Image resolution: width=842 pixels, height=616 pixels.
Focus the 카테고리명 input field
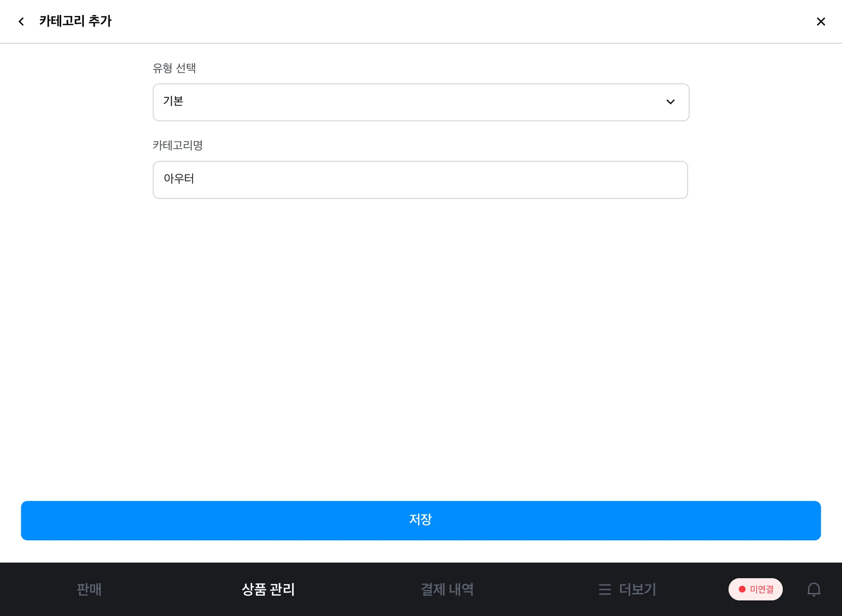tap(420, 180)
